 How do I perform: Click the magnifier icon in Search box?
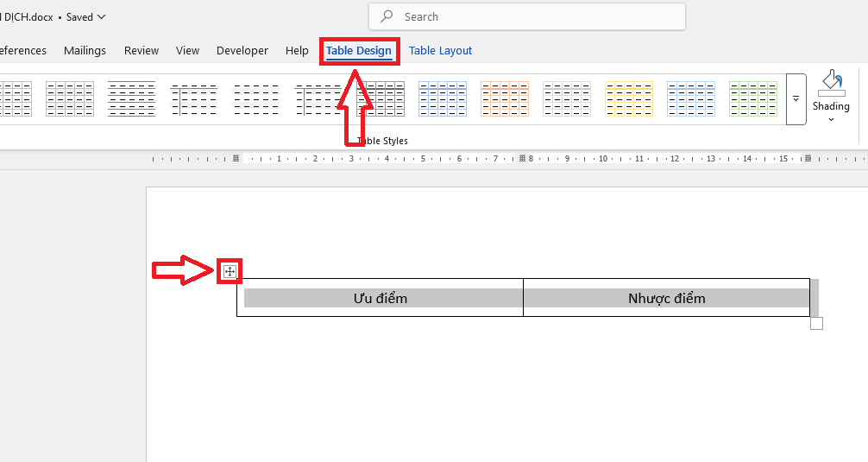[387, 16]
